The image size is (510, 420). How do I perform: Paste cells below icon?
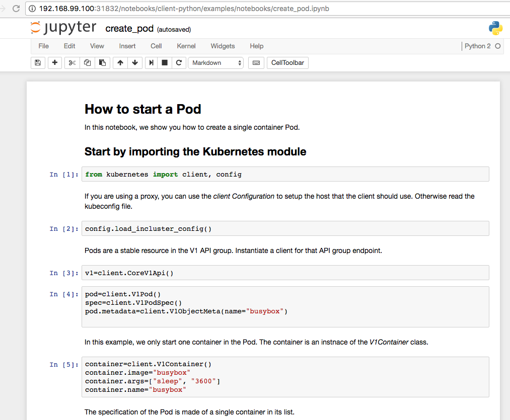point(102,63)
